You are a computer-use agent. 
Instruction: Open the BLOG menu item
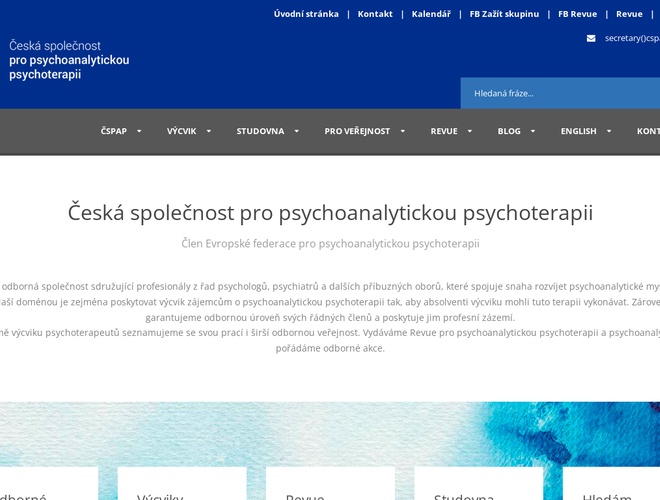tap(509, 131)
